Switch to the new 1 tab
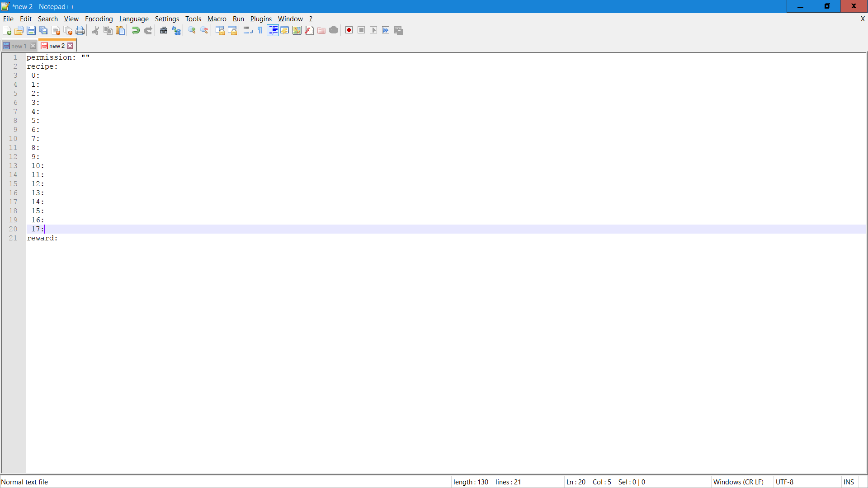This screenshot has width=868, height=488. click(x=19, y=46)
